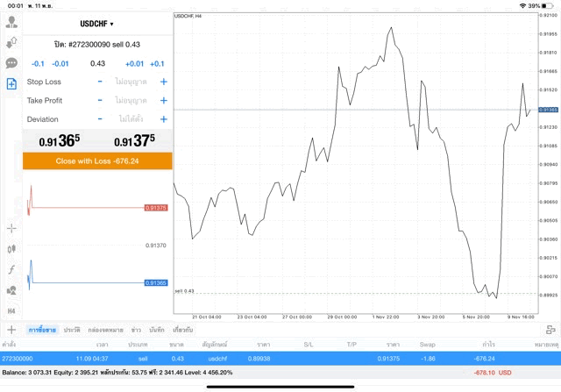Open the chat messages icon

(x=11, y=63)
